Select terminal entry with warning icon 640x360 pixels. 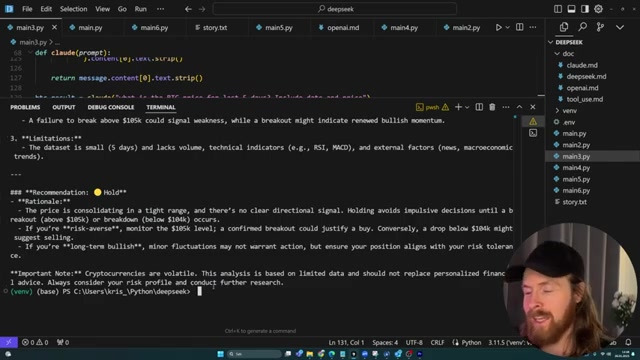coord(533,122)
